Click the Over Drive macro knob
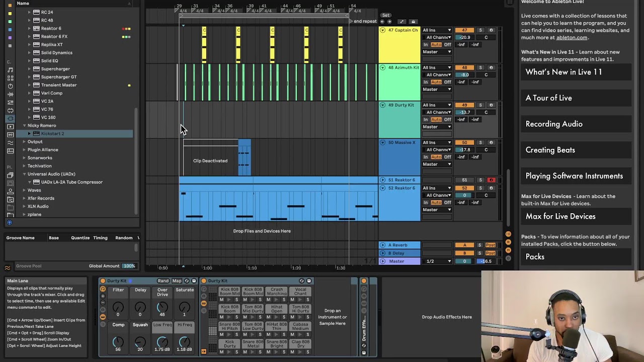Screen dimensions: 644x362 coord(163,307)
